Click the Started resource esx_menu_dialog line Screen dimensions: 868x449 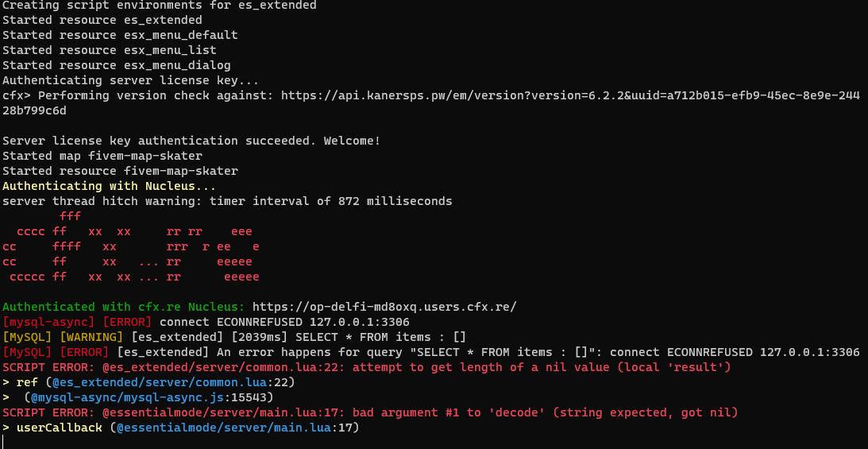(x=117, y=65)
